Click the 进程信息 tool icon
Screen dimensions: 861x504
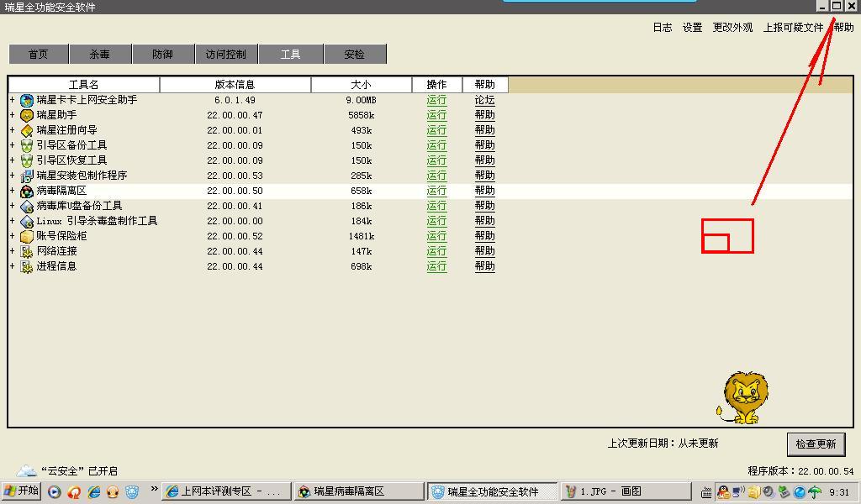[x=26, y=266]
